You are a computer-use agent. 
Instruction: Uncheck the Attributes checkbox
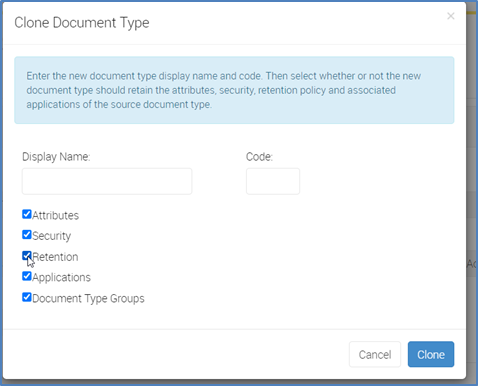27,214
